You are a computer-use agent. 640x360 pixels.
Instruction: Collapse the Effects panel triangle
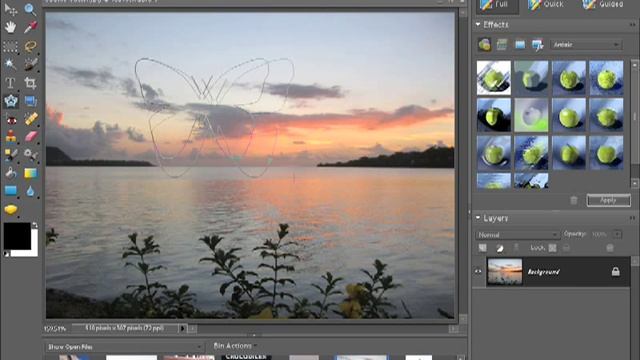pyautogui.click(x=478, y=25)
